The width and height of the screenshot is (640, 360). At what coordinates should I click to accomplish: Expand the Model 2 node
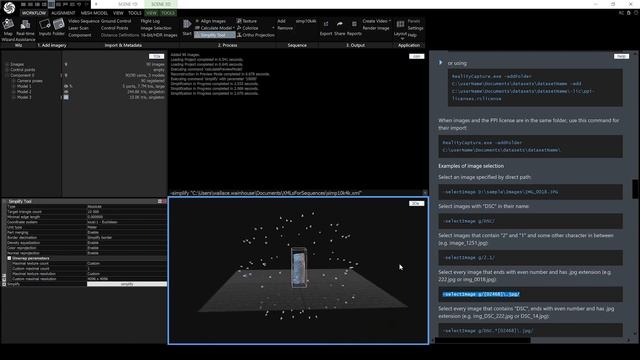(x=13, y=92)
